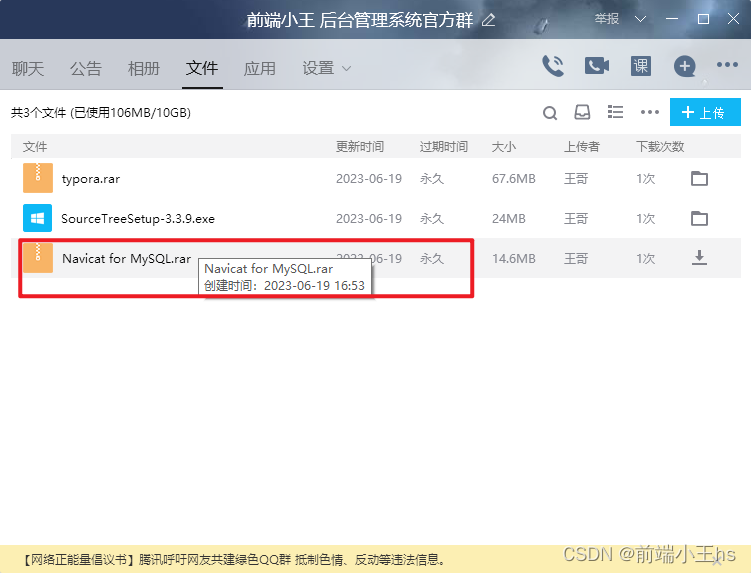Close the group window

[733, 19]
